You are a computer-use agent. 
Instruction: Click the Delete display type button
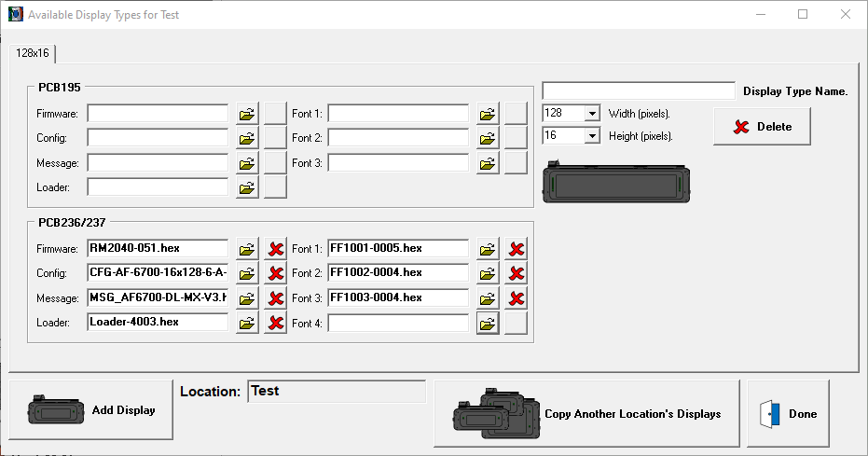pyautogui.click(x=762, y=127)
